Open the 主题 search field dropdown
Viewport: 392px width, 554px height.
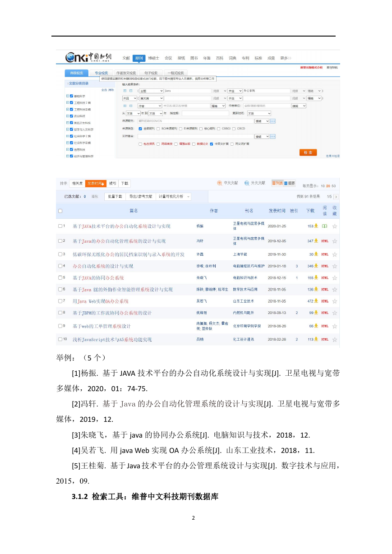152,91
